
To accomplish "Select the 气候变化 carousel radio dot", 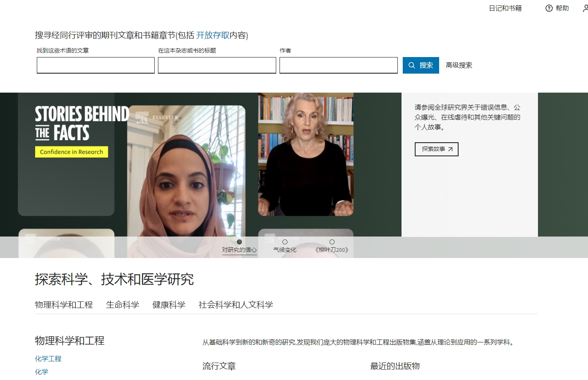I will [285, 242].
